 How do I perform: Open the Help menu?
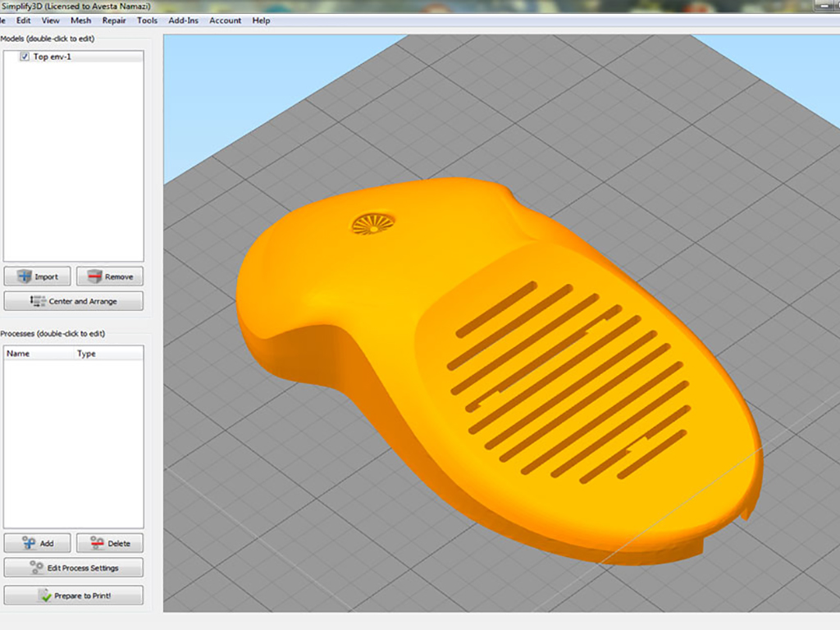(261, 21)
